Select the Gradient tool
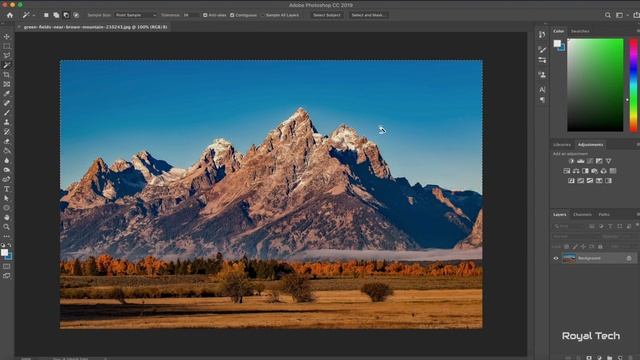 [x=7, y=151]
